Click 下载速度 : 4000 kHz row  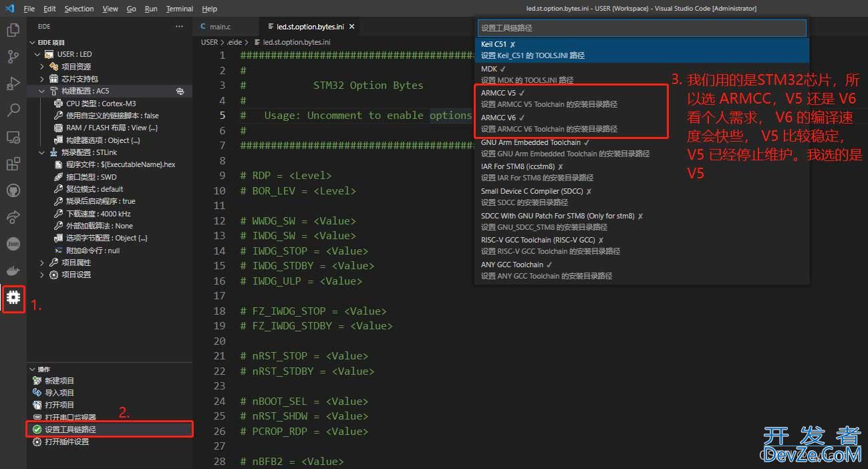click(110, 214)
